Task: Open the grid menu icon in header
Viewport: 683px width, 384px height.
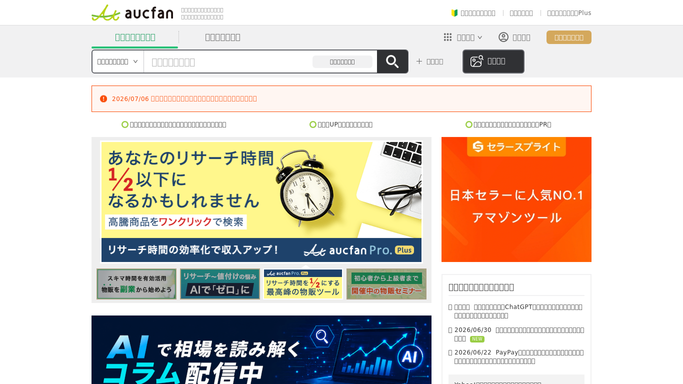Action: click(447, 37)
